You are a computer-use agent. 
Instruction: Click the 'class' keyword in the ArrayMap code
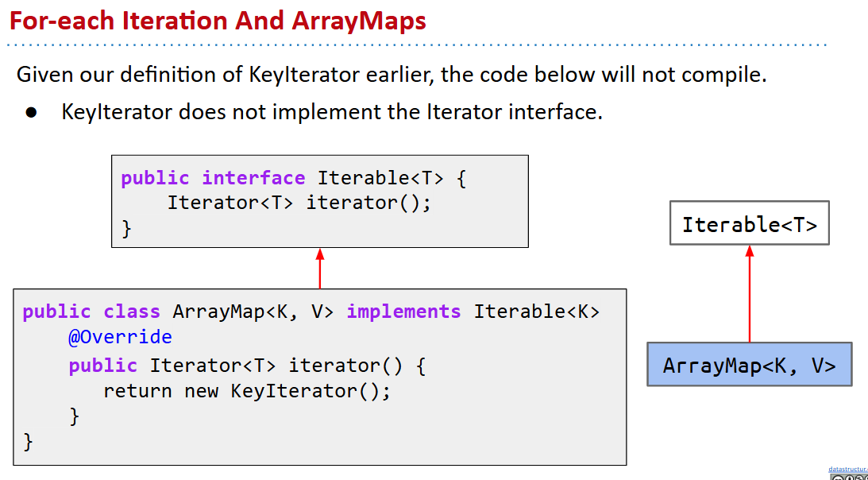pyautogui.click(x=132, y=312)
